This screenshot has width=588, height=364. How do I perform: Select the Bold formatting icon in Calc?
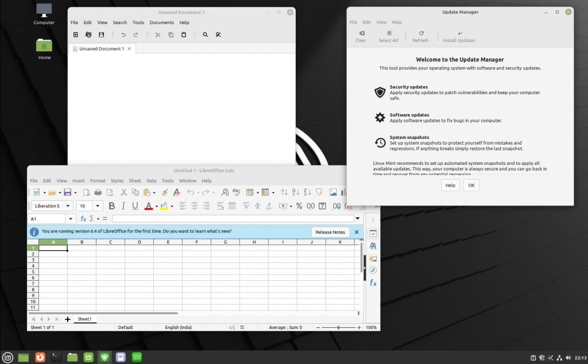tap(111, 206)
